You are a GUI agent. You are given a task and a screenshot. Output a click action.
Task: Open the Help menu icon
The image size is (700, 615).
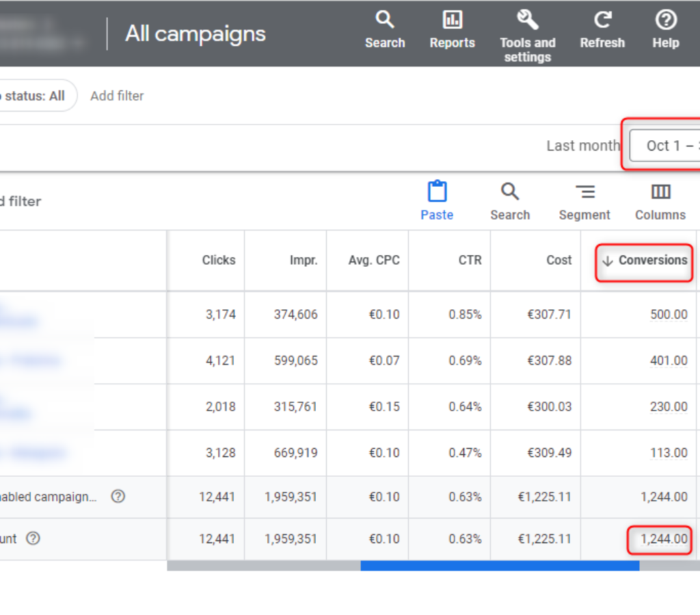click(x=665, y=30)
